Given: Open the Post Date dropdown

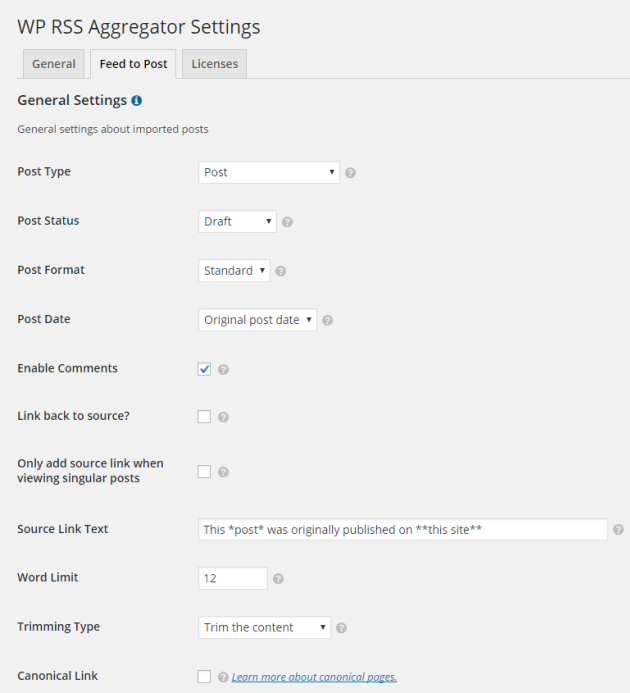Looking at the screenshot, I should (x=257, y=320).
